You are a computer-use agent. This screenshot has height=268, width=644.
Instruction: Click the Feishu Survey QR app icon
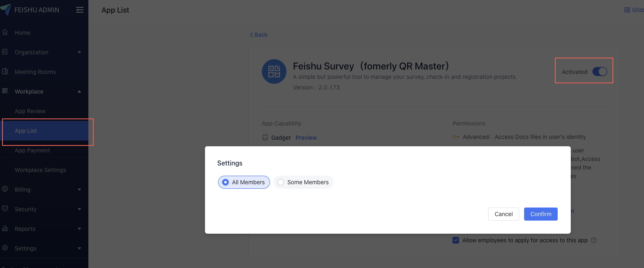(274, 71)
